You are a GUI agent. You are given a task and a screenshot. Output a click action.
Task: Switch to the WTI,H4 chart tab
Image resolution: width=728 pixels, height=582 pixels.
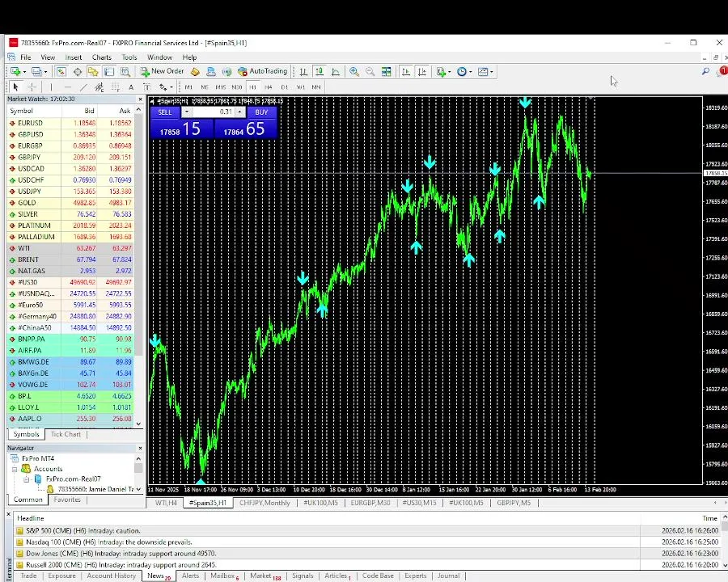click(x=166, y=503)
